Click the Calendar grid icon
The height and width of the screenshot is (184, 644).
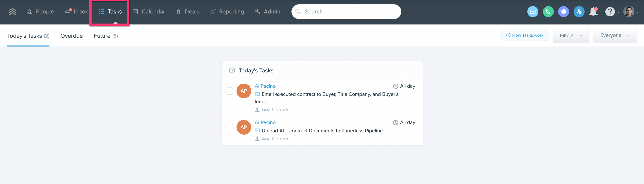tap(135, 12)
